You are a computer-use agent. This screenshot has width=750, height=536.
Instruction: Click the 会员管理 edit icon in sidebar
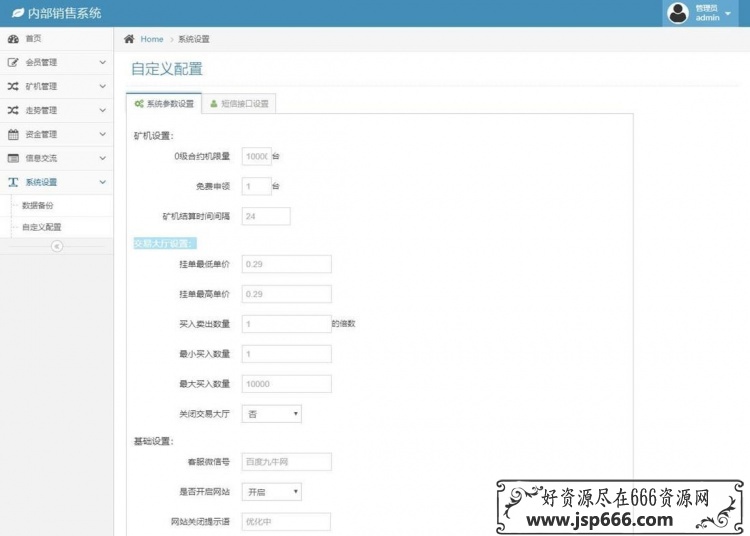click(13, 62)
